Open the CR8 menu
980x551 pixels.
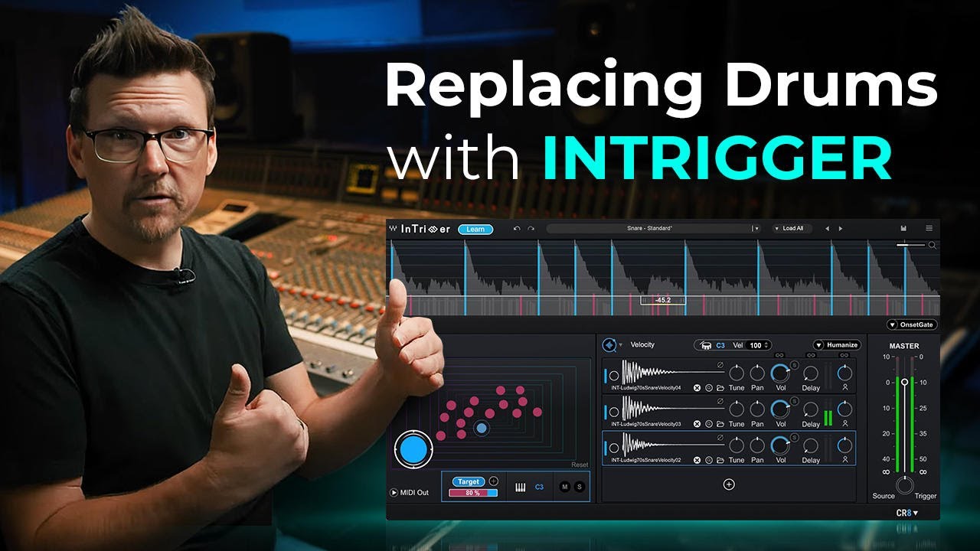point(907,513)
